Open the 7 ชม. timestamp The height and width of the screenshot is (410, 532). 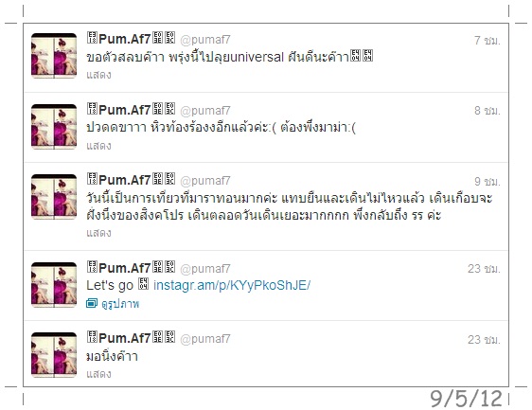[488, 41]
